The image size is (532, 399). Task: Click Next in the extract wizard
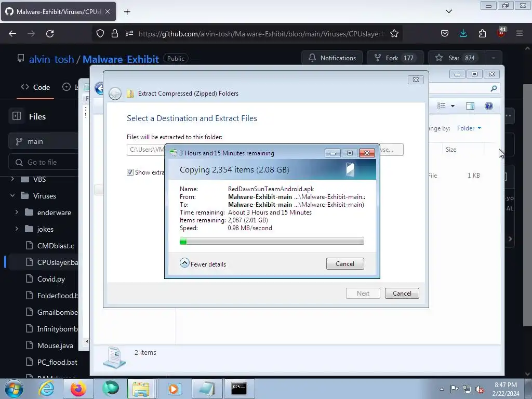tap(363, 294)
